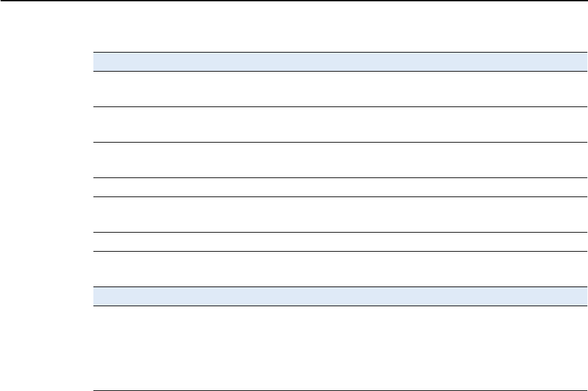Select blank row directly above lower blue header

[339, 269]
